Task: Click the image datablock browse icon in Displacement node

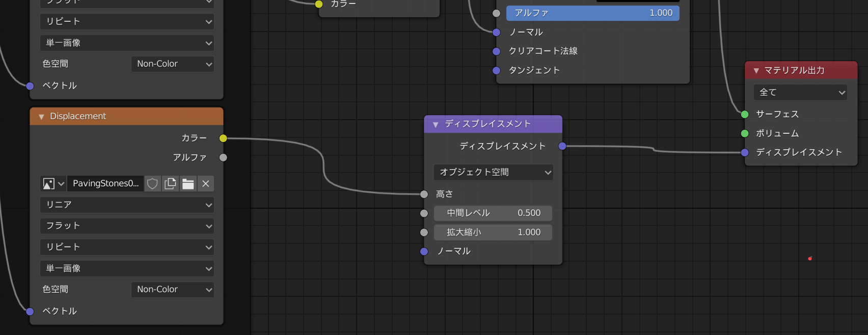Action: 53,184
